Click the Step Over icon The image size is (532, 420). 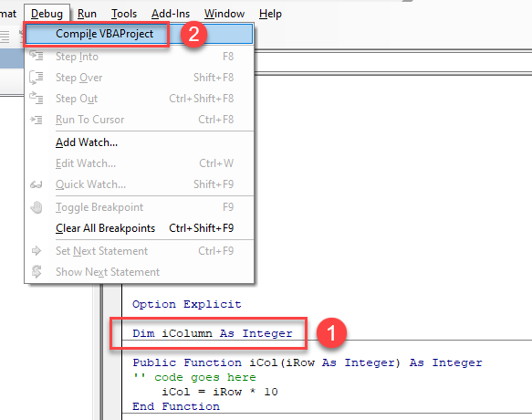click(x=36, y=77)
